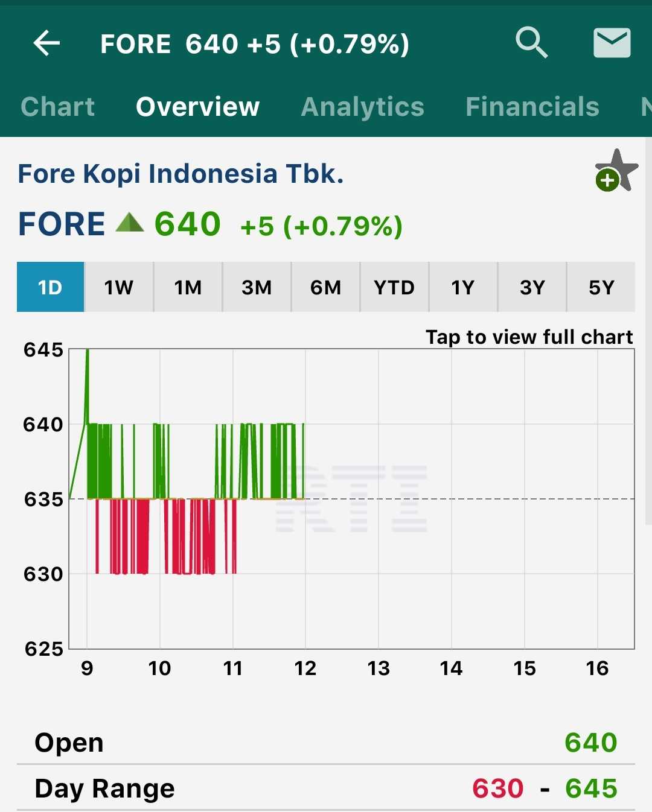The width and height of the screenshot is (652, 812).
Task: Tap the header title 'FORE 640 +5 (+0.79%)'
Action: (255, 44)
